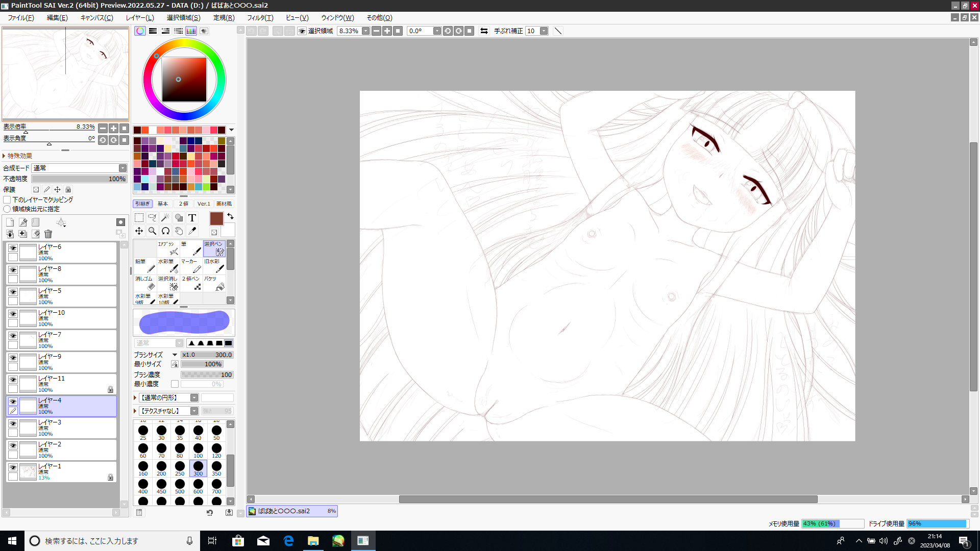Select the lasso selection tool
980x551 pixels.
pyautogui.click(x=152, y=218)
